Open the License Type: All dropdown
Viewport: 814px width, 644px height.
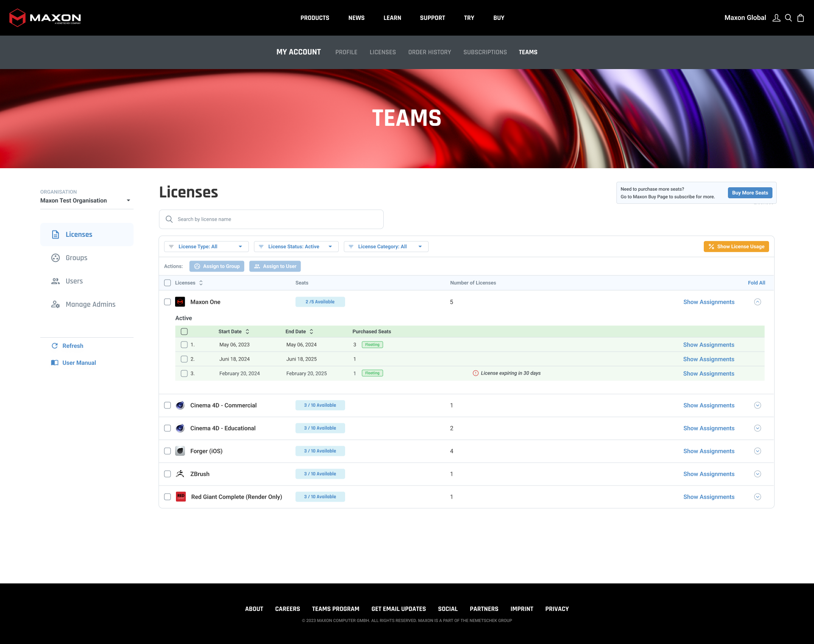[x=206, y=247]
